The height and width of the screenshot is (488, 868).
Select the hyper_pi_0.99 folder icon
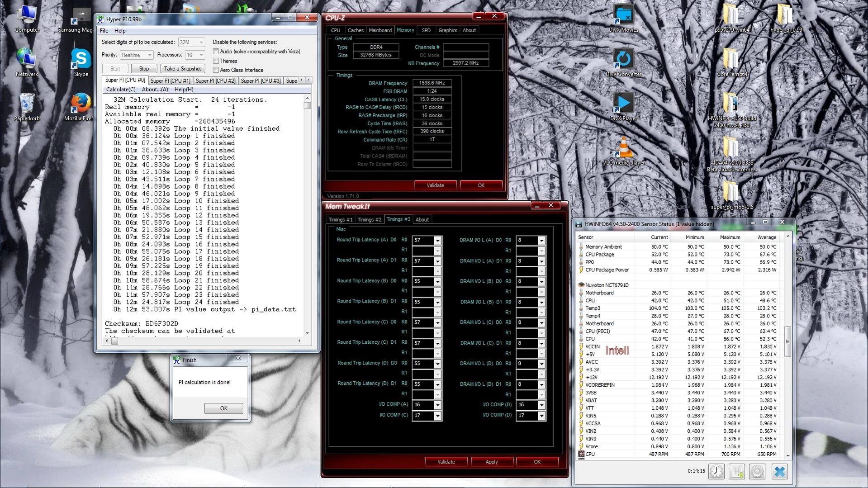[786, 18]
